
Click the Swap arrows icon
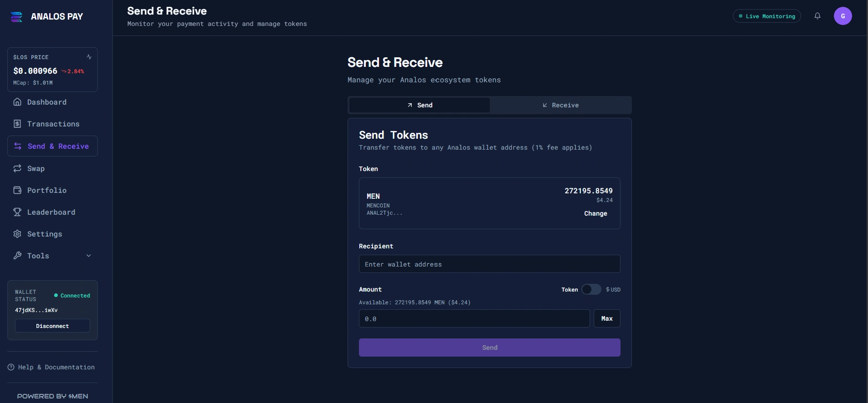pyautogui.click(x=17, y=168)
